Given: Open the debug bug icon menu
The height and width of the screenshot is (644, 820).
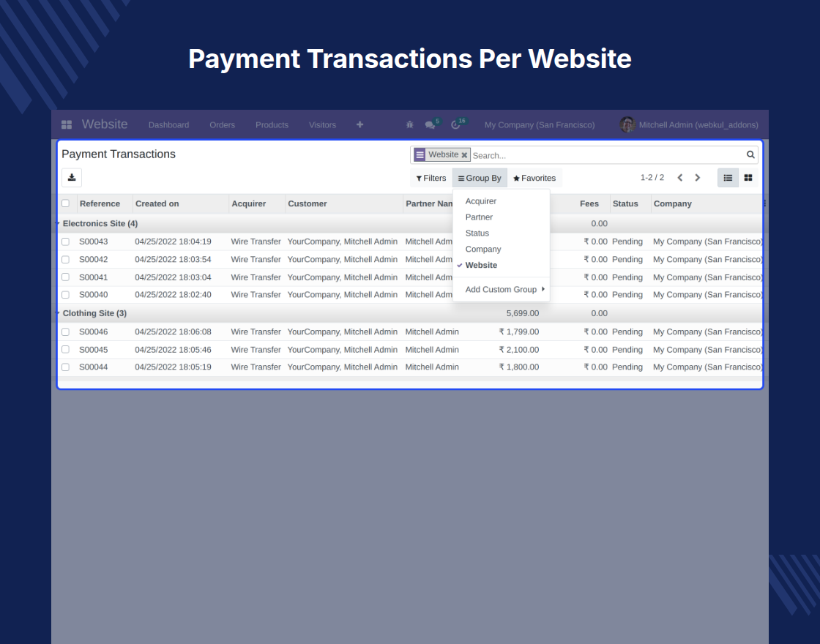Looking at the screenshot, I should [409, 124].
